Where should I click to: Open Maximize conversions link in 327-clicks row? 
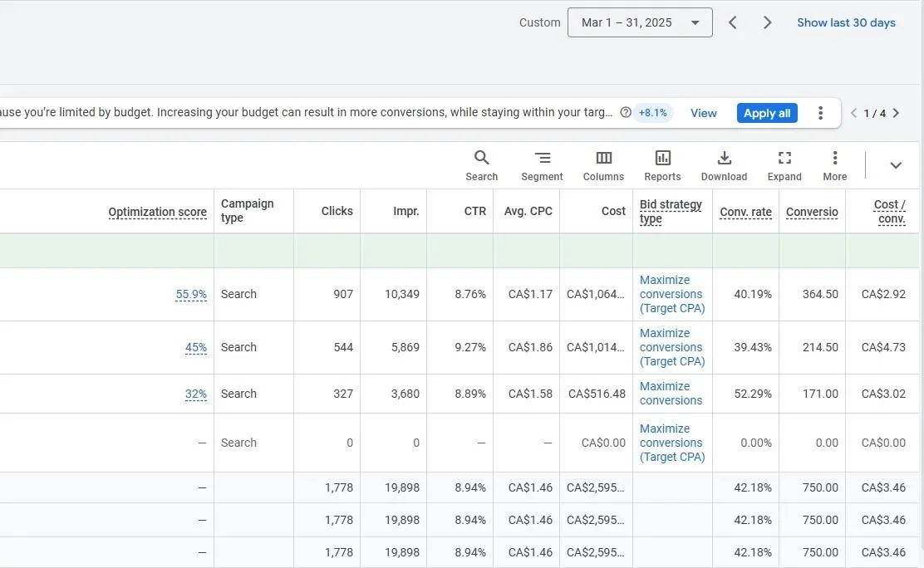pyautogui.click(x=671, y=393)
